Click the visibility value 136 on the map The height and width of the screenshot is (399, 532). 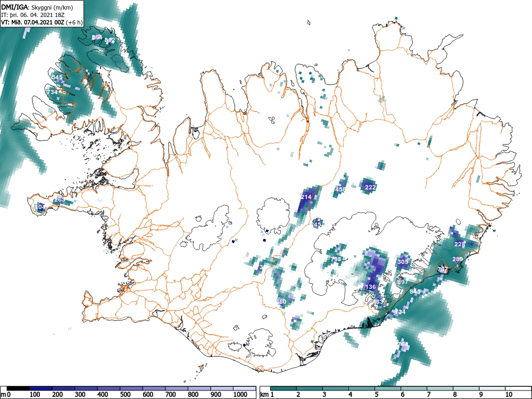(370, 287)
